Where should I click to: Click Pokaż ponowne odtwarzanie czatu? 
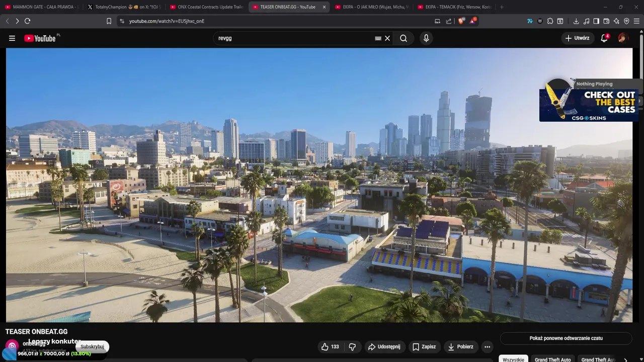pos(566,338)
